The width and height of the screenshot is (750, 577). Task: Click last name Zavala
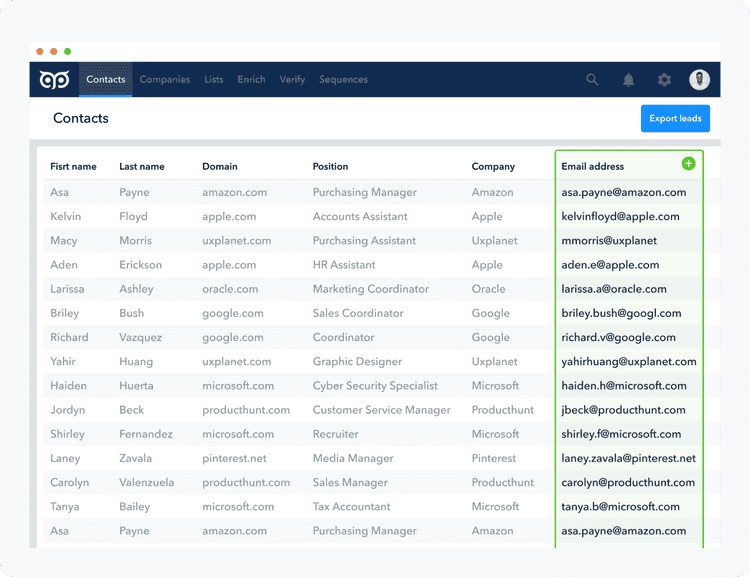(135, 458)
